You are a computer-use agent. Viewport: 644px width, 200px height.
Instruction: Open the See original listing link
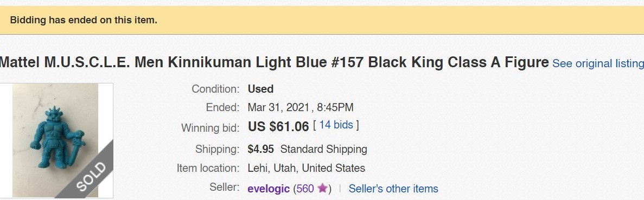click(x=598, y=63)
